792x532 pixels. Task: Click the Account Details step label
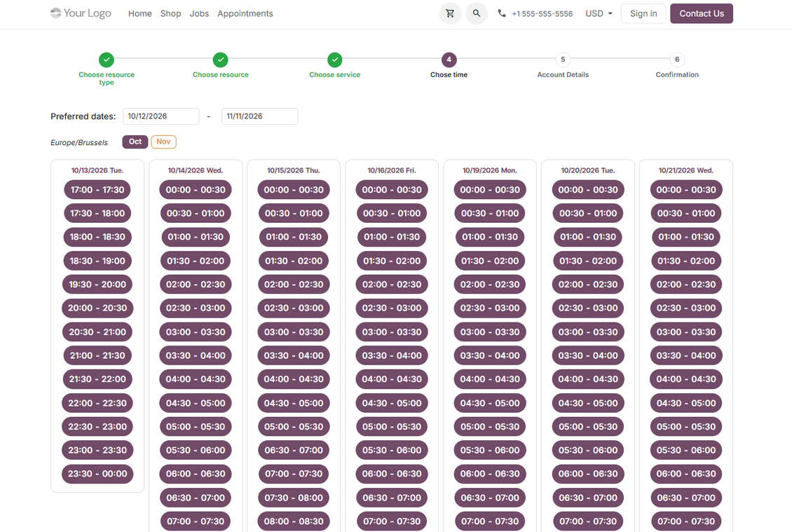coord(564,75)
